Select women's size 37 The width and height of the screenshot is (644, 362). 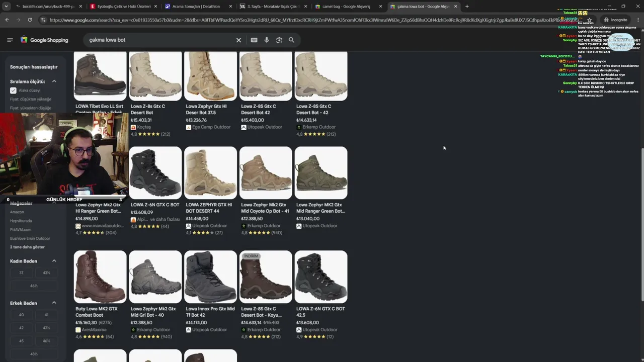pyautogui.click(x=21, y=273)
